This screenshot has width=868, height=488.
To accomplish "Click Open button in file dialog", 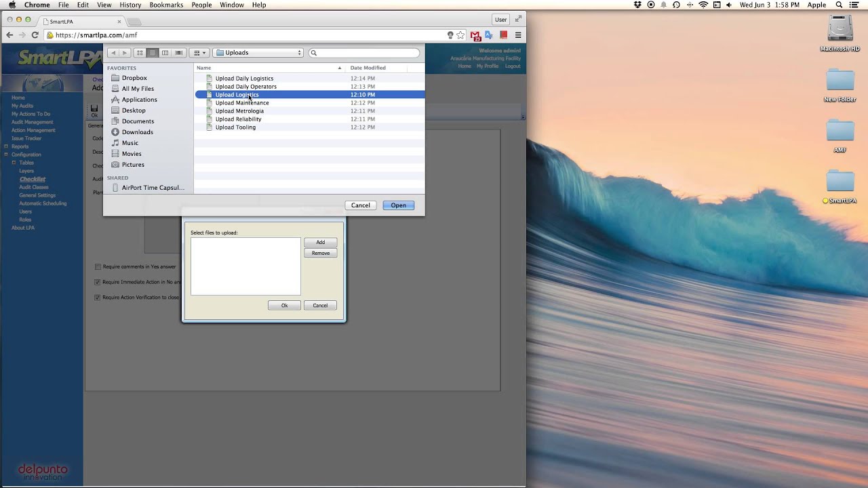I will (x=398, y=205).
